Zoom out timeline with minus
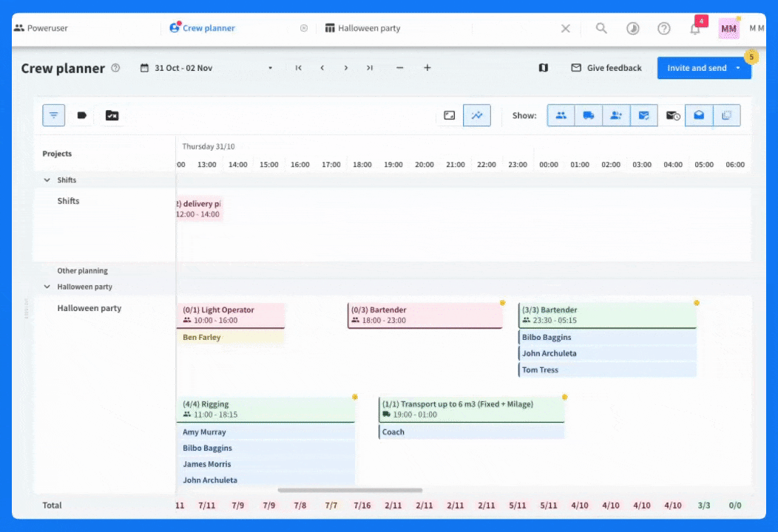The image size is (778, 532). point(400,68)
